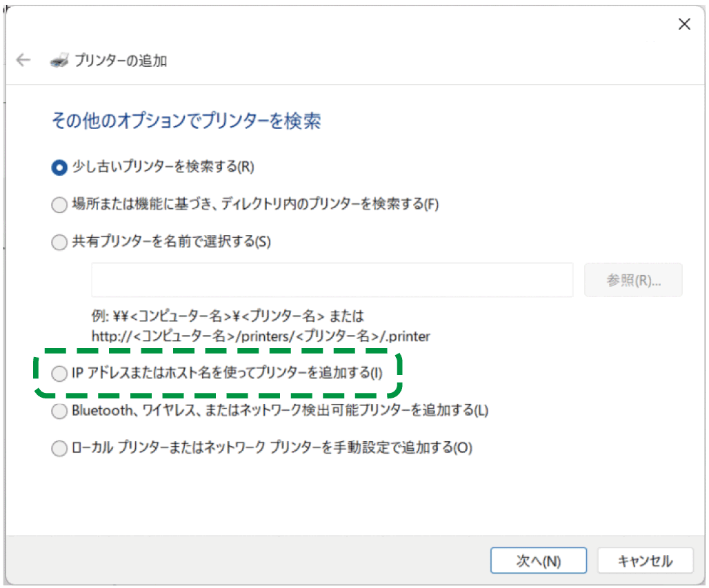The height and width of the screenshot is (588, 709).
Task: Click the 手動設定で追加する(O) option label text
Action: click(x=272, y=448)
